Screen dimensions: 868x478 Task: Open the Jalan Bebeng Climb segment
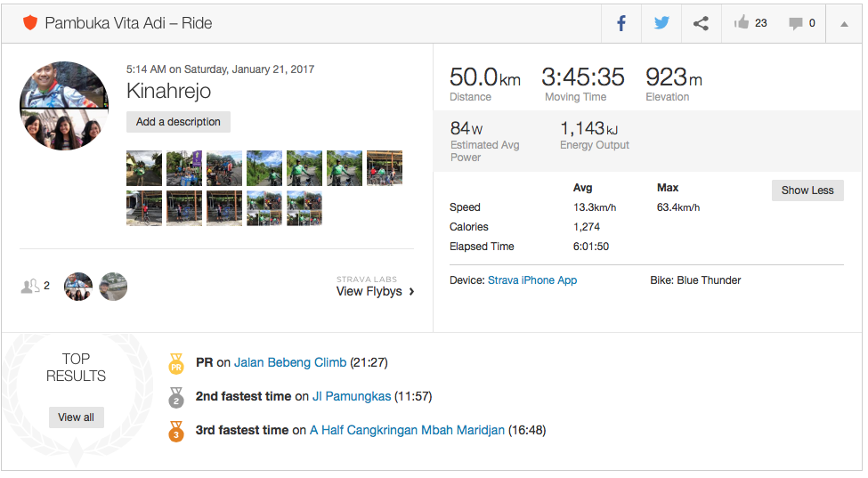[x=290, y=363]
